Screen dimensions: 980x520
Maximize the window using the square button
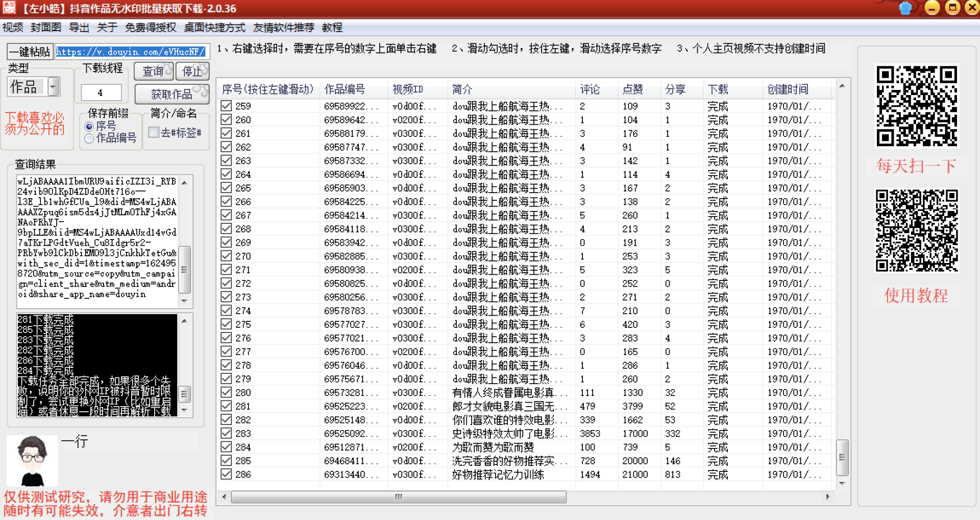(952, 8)
